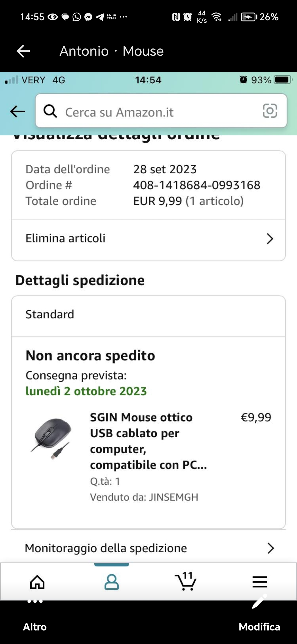Select the Monitoraggio della spedizione row label

106,548
